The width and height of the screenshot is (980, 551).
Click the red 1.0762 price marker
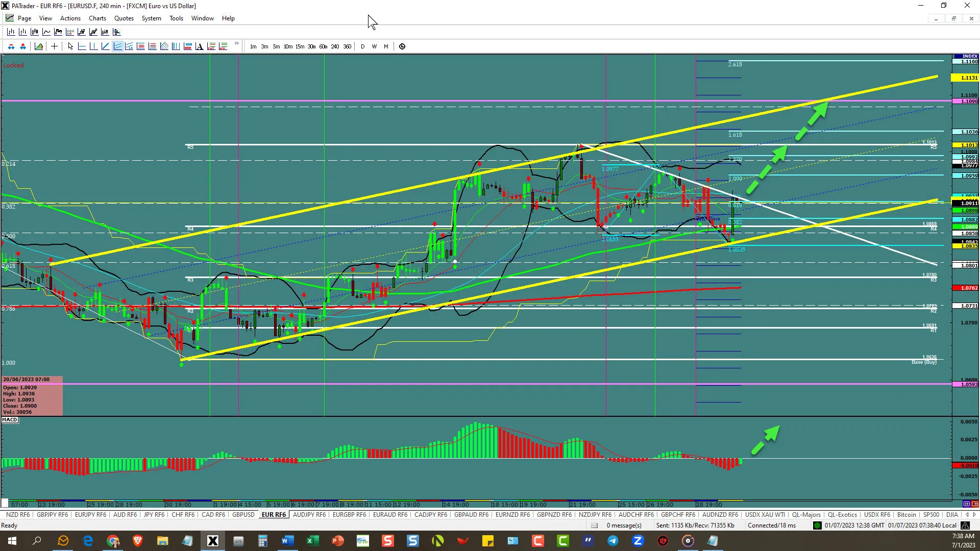(x=966, y=288)
